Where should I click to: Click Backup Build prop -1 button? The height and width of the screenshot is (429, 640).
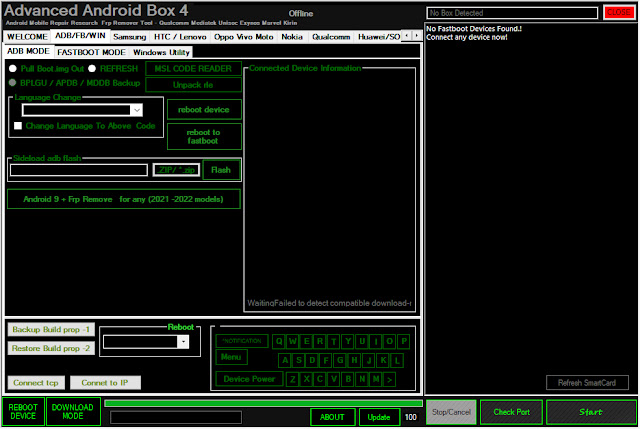pyautogui.click(x=51, y=329)
